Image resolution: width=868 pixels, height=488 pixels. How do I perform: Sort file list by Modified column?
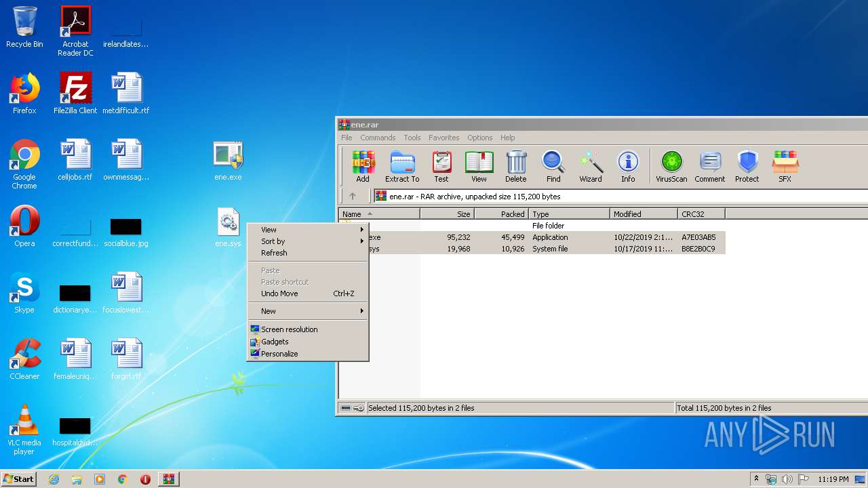tap(644, 214)
